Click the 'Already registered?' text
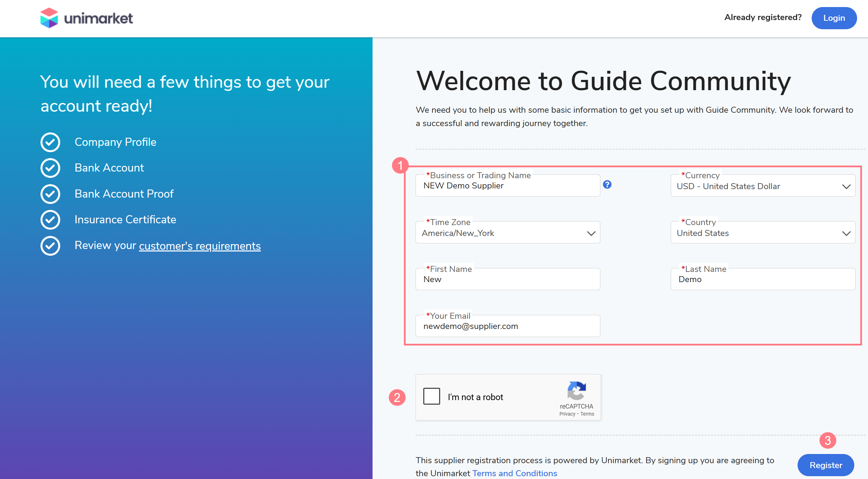The width and height of the screenshot is (868, 479). (763, 17)
